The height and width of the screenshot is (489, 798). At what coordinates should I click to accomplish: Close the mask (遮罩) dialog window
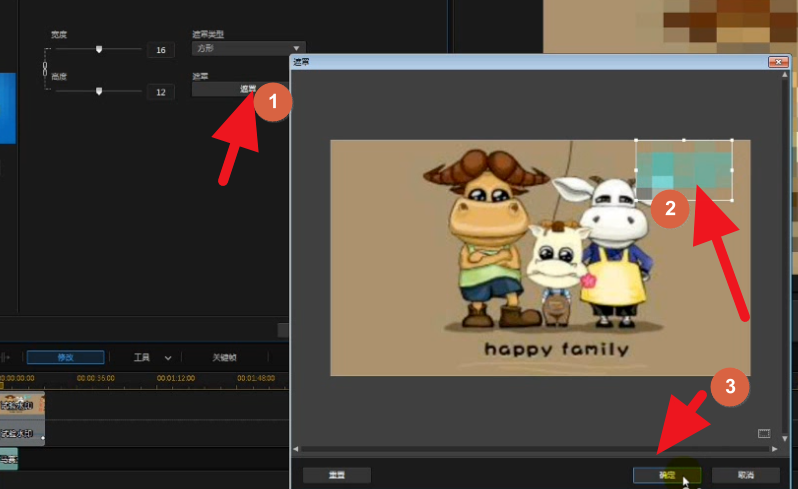tap(776, 62)
